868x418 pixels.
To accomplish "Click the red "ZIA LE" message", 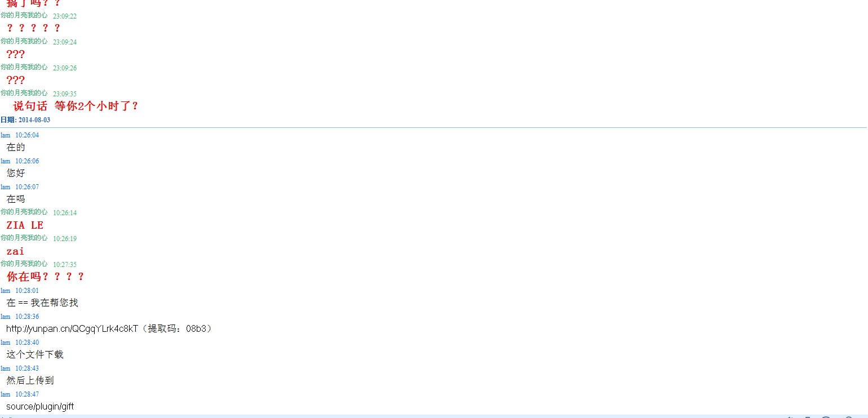I will [25, 225].
